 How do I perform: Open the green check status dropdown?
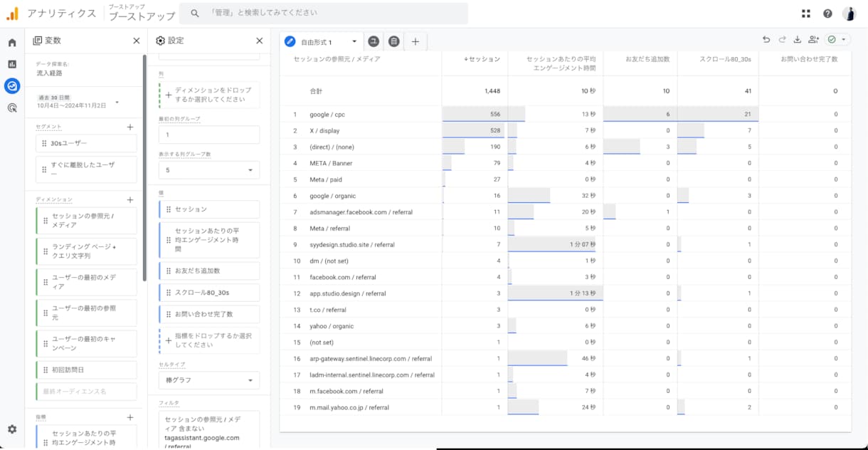coord(837,40)
